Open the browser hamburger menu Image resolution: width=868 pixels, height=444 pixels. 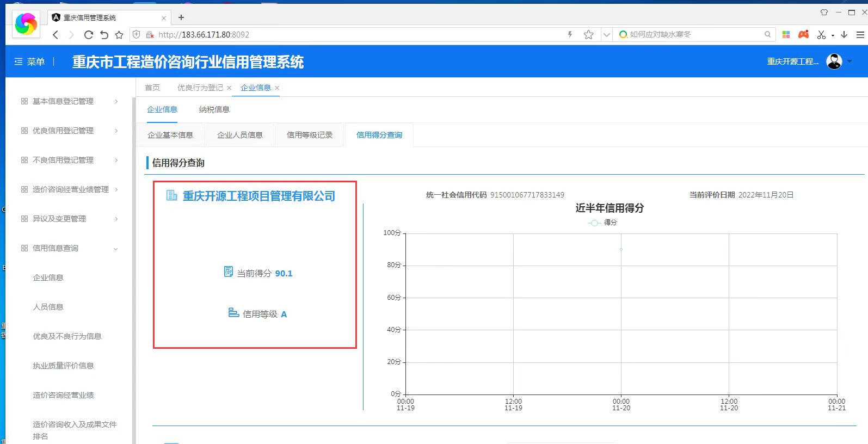click(860, 35)
